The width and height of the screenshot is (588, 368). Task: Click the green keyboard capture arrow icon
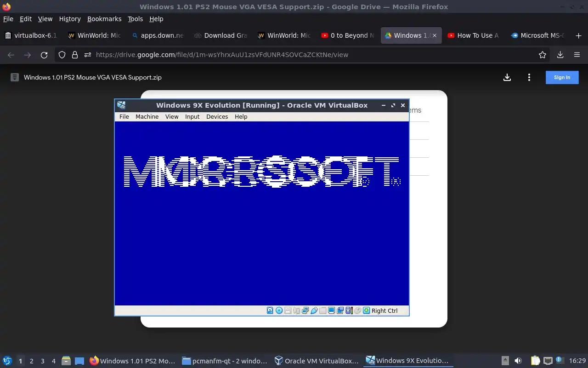pos(366,310)
